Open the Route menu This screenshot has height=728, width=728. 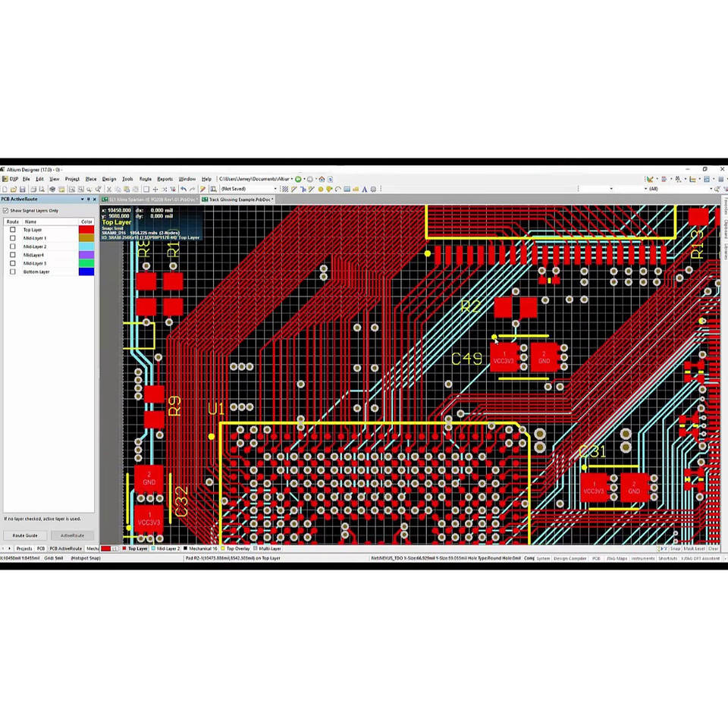(x=146, y=179)
